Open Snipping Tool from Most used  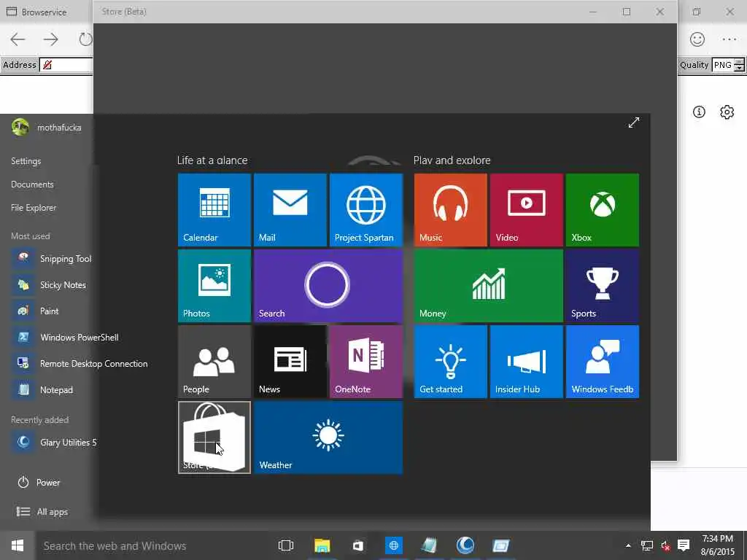(x=53, y=259)
